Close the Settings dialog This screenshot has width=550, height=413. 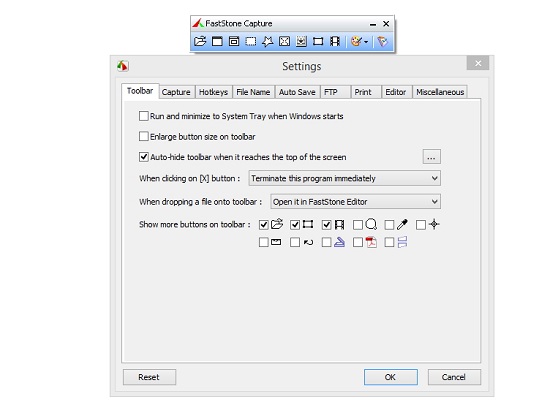coord(478,63)
